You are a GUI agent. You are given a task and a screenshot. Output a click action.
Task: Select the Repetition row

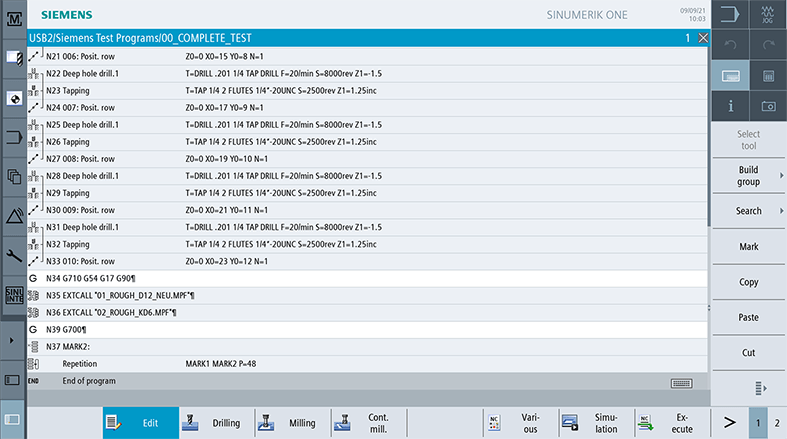click(367, 364)
